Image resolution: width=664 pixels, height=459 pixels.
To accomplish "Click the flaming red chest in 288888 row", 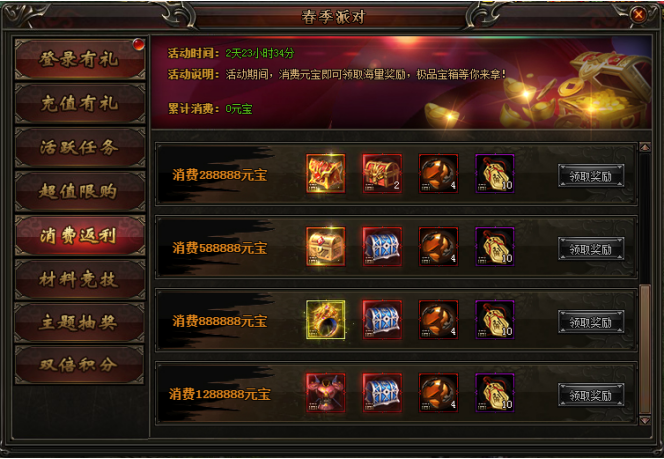I will coord(325,174).
